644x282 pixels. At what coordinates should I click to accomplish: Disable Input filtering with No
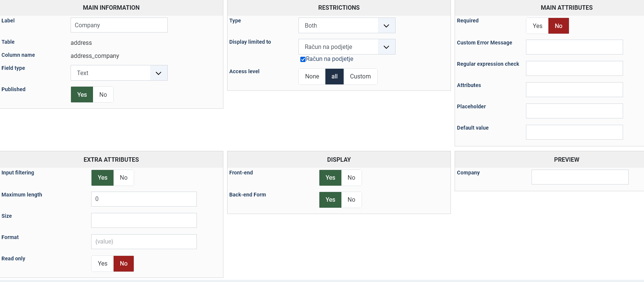click(124, 178)
